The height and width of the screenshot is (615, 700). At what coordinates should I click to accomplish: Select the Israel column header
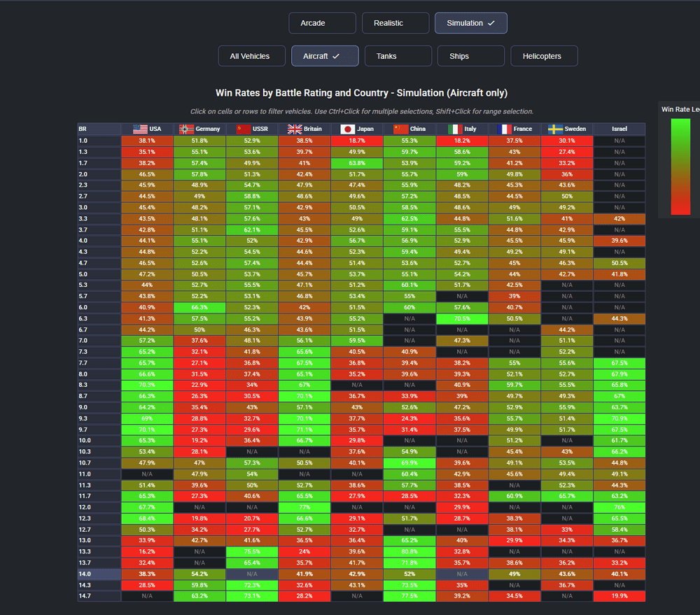pos(619,129)
